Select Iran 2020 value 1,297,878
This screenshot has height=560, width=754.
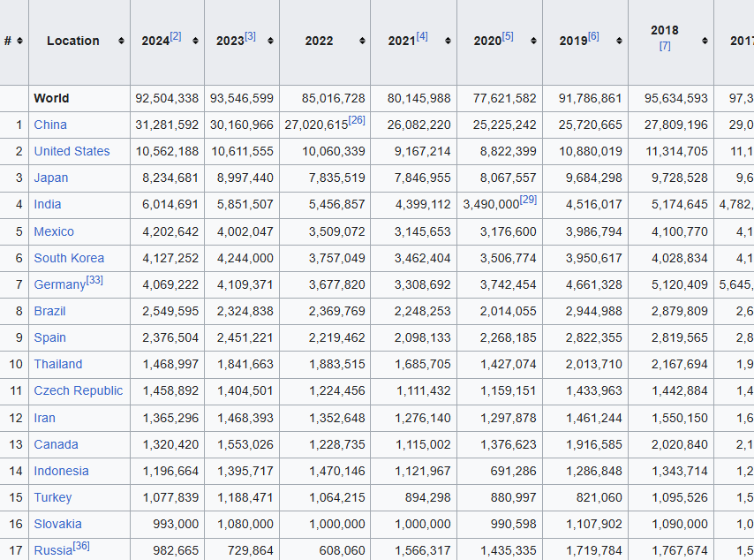point(509,418)
